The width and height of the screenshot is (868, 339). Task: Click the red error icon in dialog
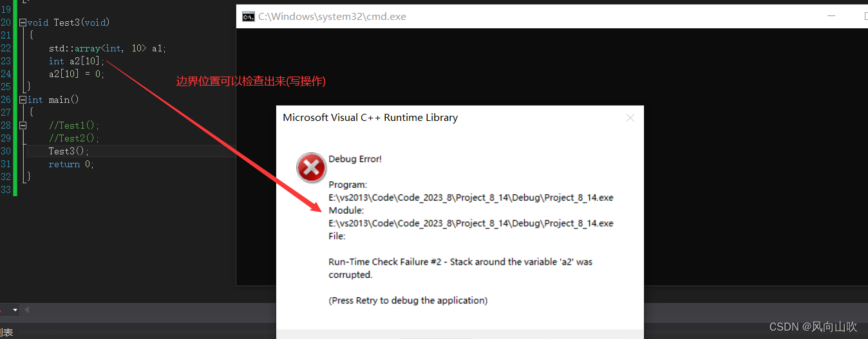pos(311,169)
